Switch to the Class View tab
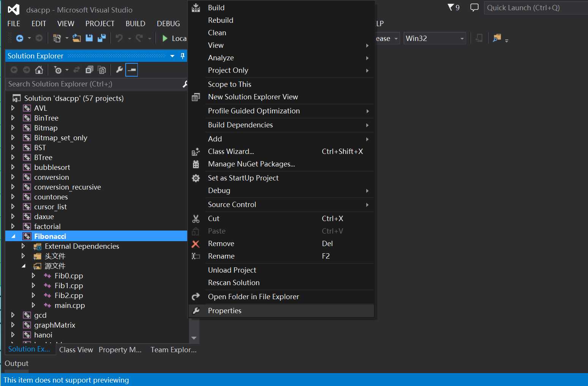588x386 pixels. pos(76,350)
